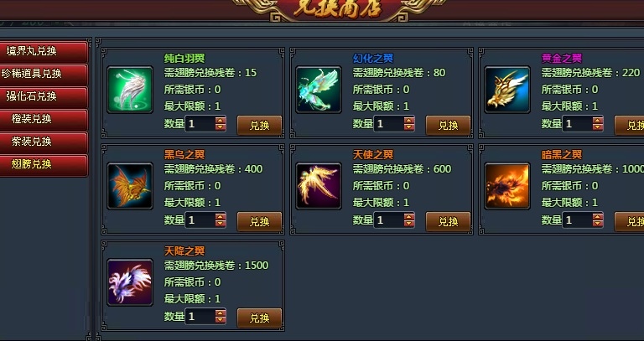Decrease quantity for 天使之翼 with down arrow
Screen dimensions: 644x341
[409, 224]
